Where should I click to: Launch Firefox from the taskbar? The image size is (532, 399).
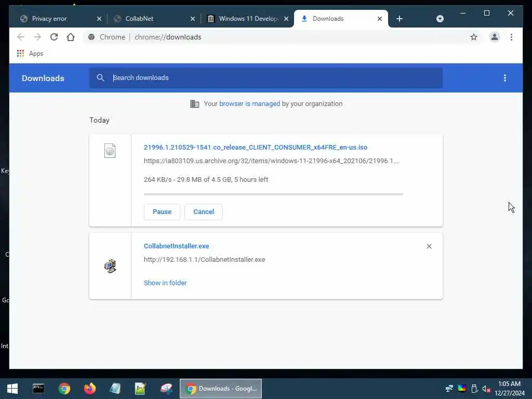(89, 389)
